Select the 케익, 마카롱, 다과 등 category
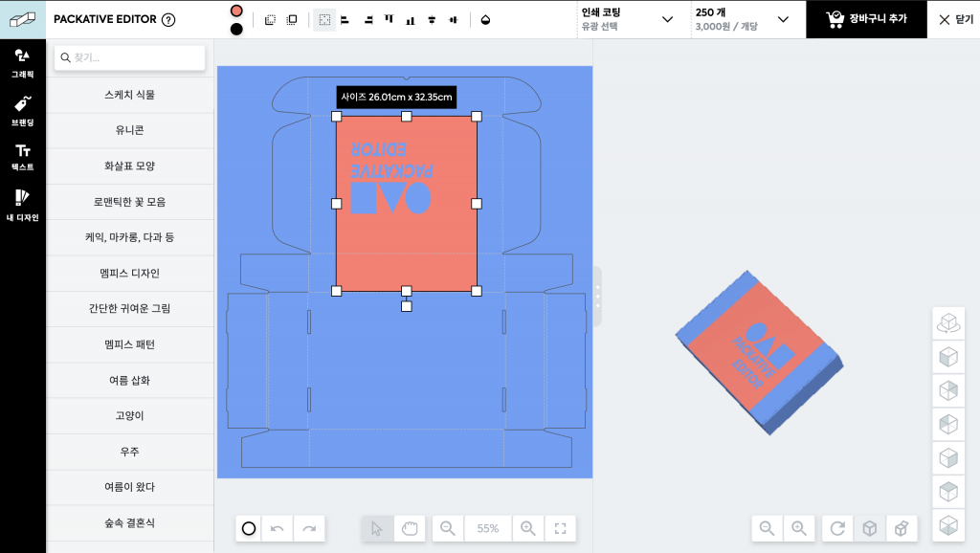The width and height of the screenshot is (980, 553). point(129,237)
